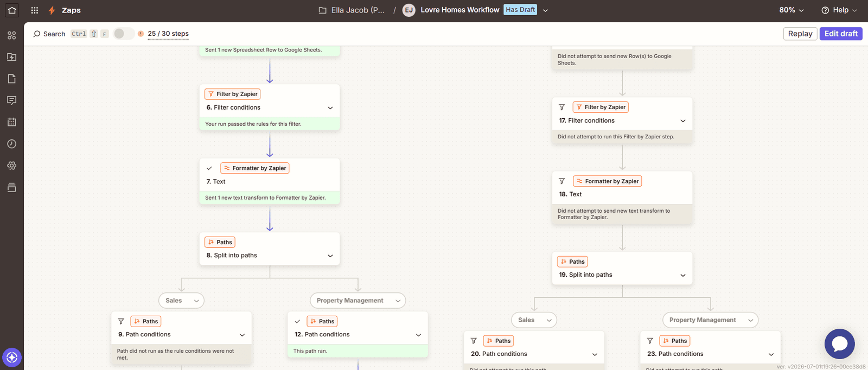Open the components icon in the sidebar
Screen dimensions: 868x370
(12, 35)
